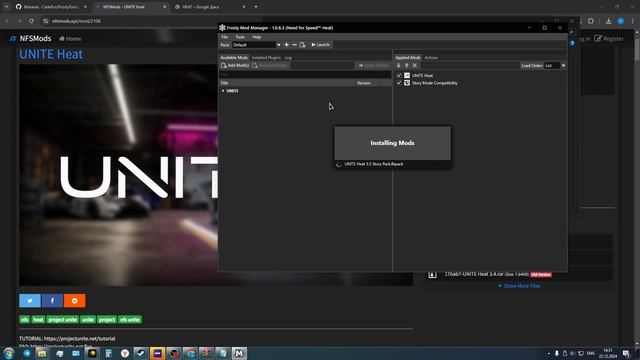
Task: Switch to the HEAT Google Drive tab
Action: tap(210, 7)
